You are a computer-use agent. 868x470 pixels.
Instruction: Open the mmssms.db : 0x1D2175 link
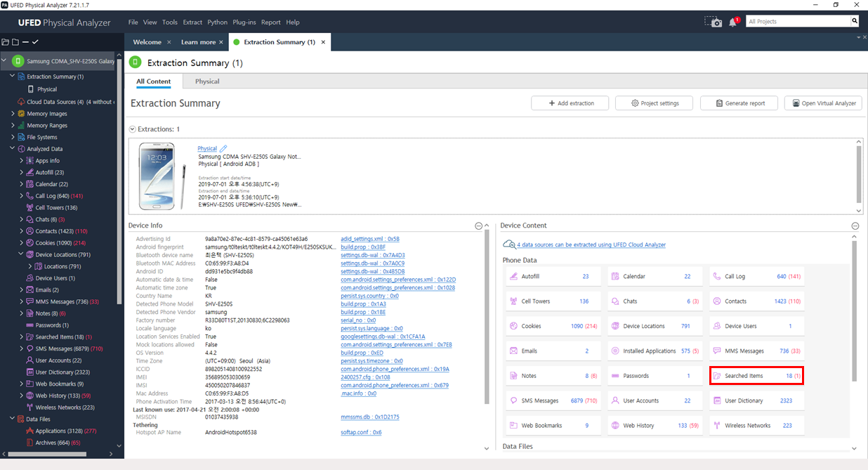[x=370, y=417]
